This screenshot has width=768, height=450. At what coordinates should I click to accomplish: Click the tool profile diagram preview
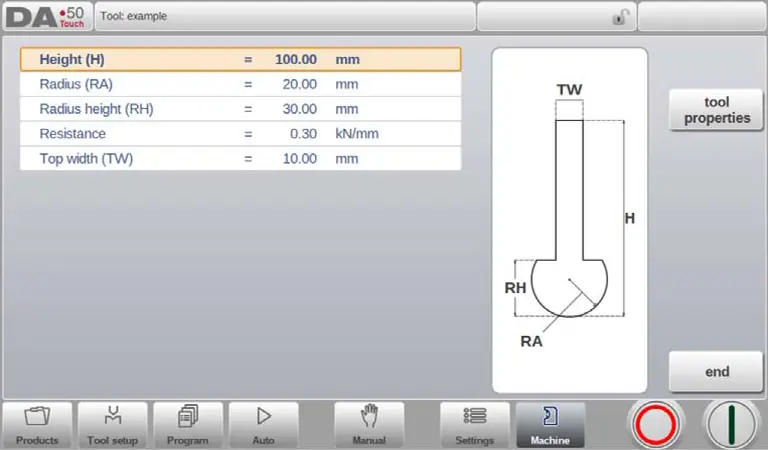570,220
